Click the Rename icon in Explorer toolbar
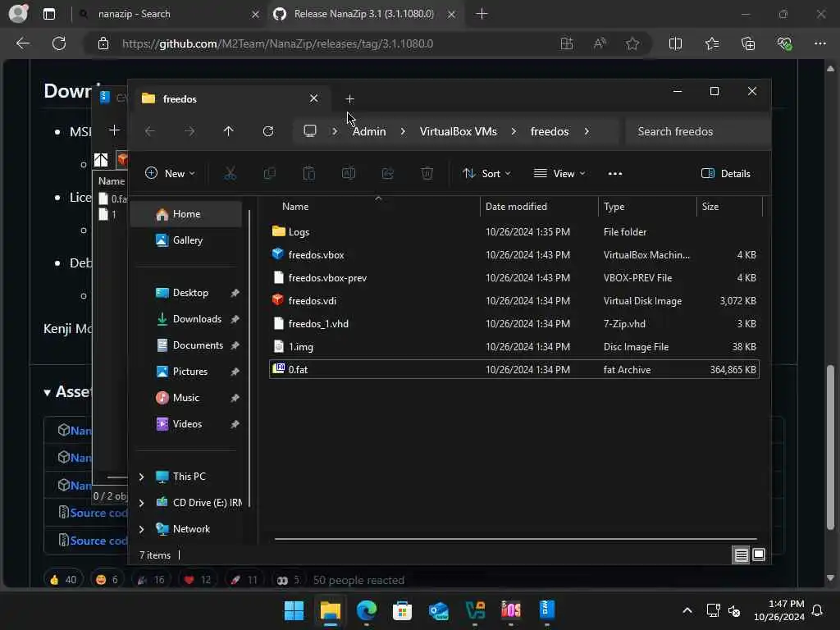 click(x=348, y=174)
